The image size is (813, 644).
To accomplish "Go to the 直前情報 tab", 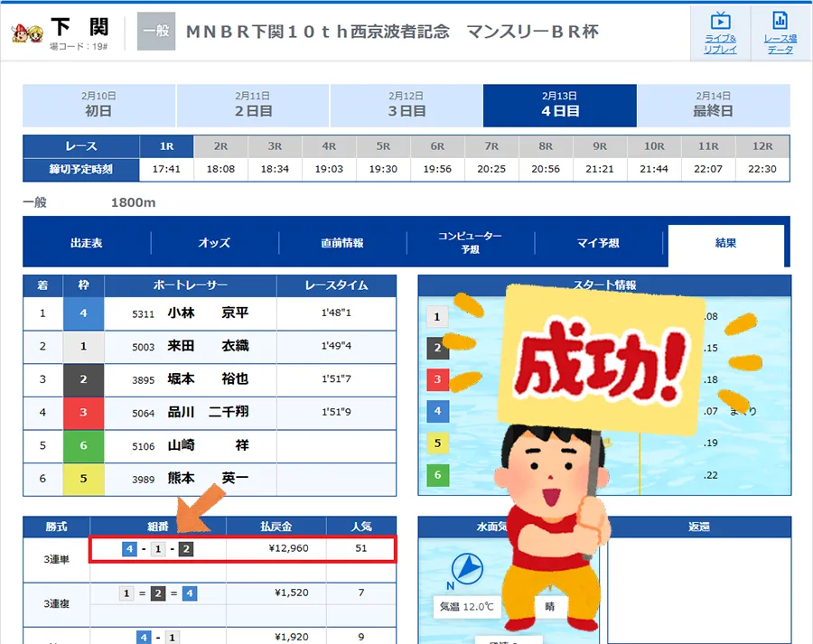I will (x=342, y=243).
